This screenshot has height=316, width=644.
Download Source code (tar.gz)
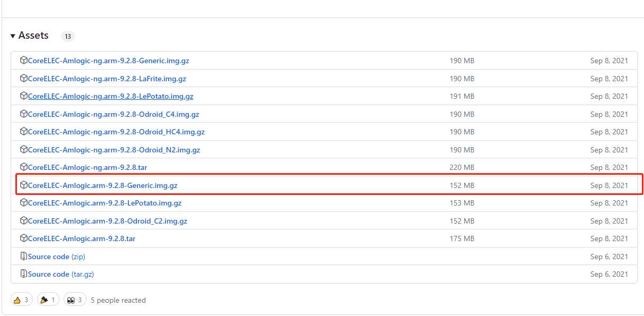coord(61,274)
